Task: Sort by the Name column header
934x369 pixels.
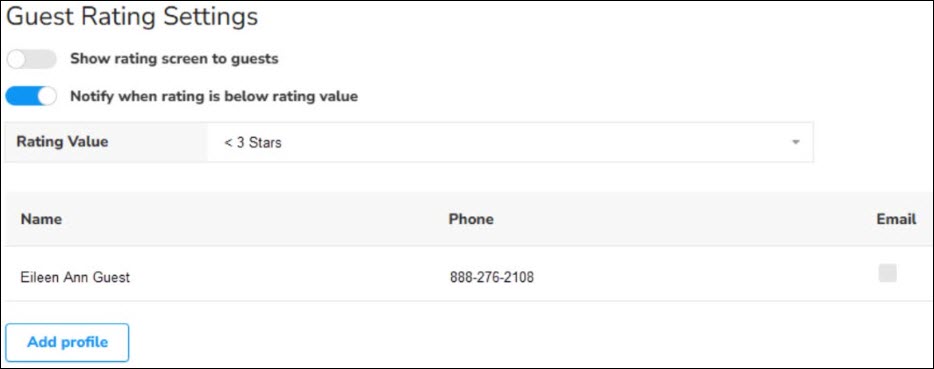Action: click(x=41, y=219)
